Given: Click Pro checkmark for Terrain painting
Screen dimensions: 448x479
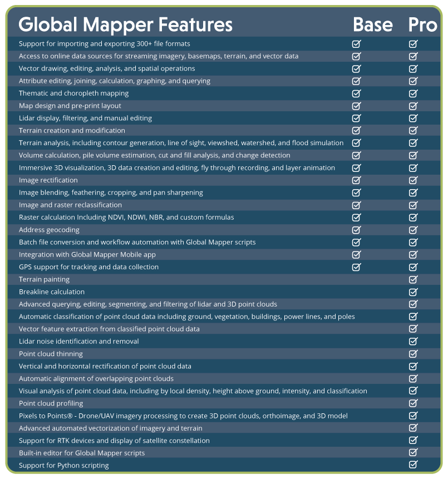Looking at the screenshot, I should pyautogui.click(x=413, y=279).
